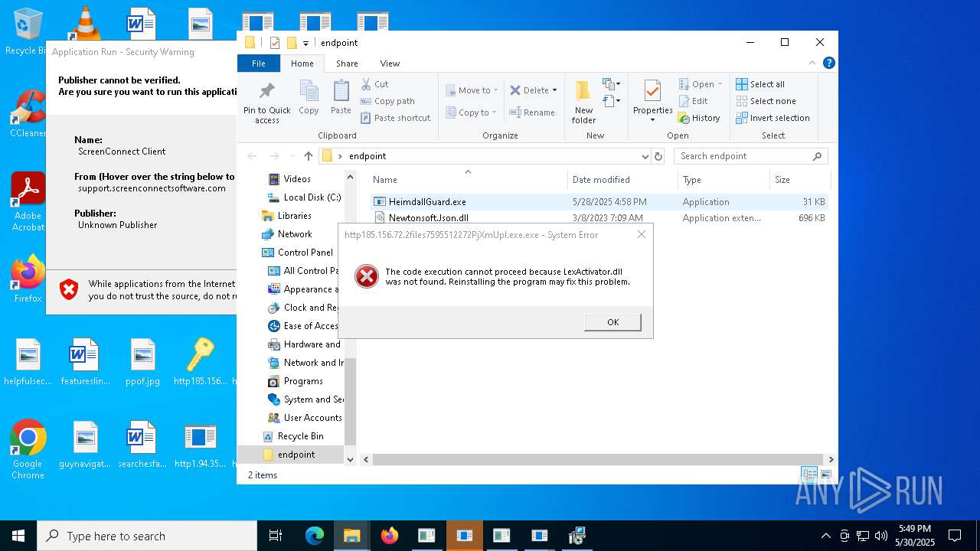Click the Windows Start button

[x=18, y=536]
